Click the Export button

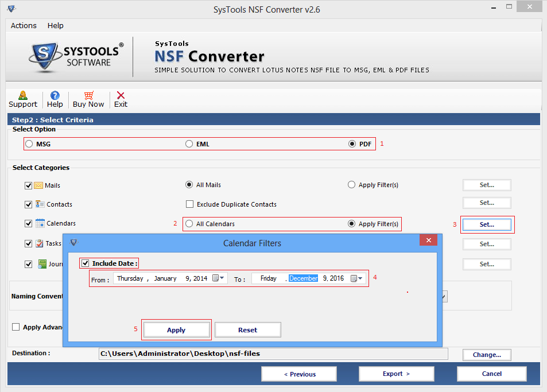(x=396, y=374)
